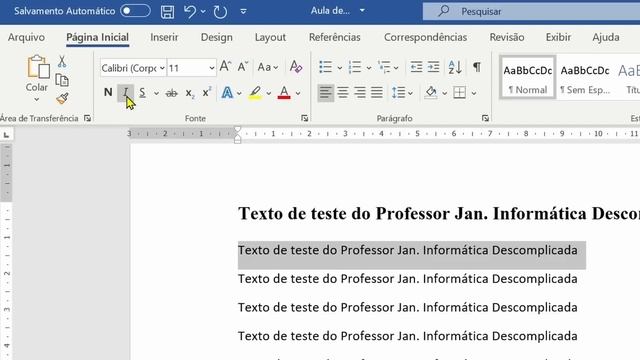Viewport: 640px width, 360px height.
Task: Switch to the Inserir tab
Action: coord(164,37)
